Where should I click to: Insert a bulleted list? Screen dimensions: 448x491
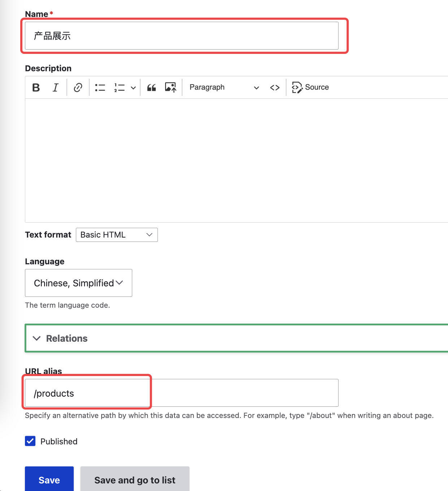[100, 87]
